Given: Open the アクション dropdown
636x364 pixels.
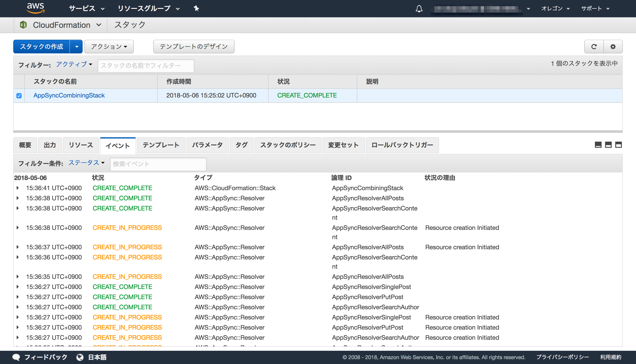Looking at the screenshot, I should pyautogui.click(x=109, y=47).
